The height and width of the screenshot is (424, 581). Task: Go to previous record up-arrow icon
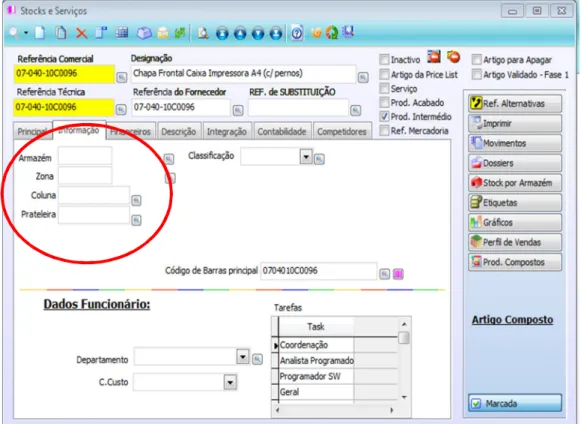[240, 33]
